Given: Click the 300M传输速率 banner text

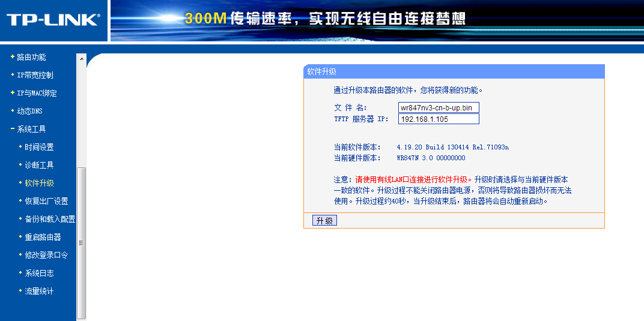Looking at the screenshot, I should tap(325, 19).
